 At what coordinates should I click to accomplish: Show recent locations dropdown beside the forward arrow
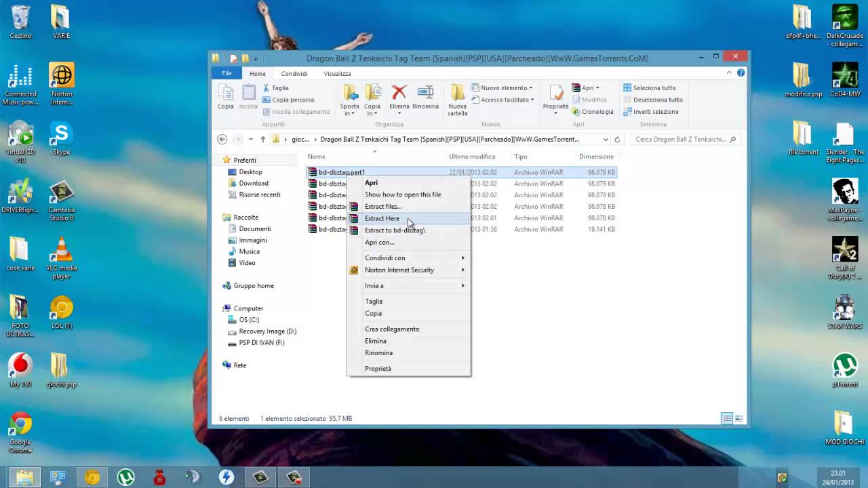tap(250, 140)
